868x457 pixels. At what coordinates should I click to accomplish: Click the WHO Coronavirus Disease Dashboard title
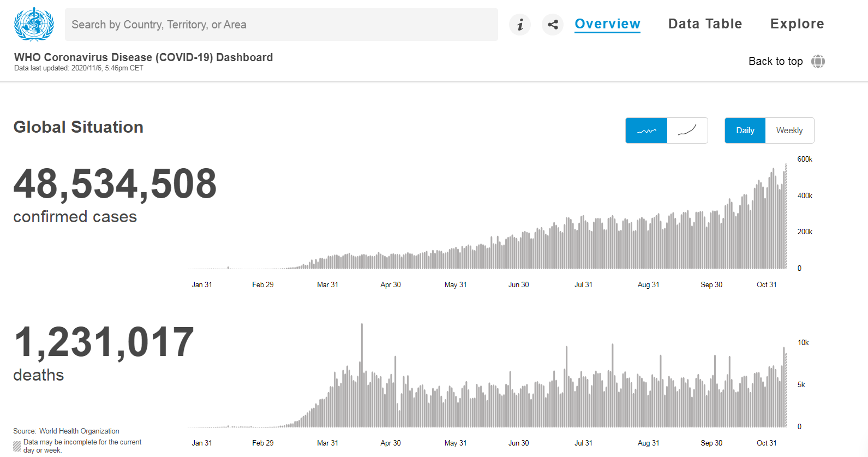143,57
